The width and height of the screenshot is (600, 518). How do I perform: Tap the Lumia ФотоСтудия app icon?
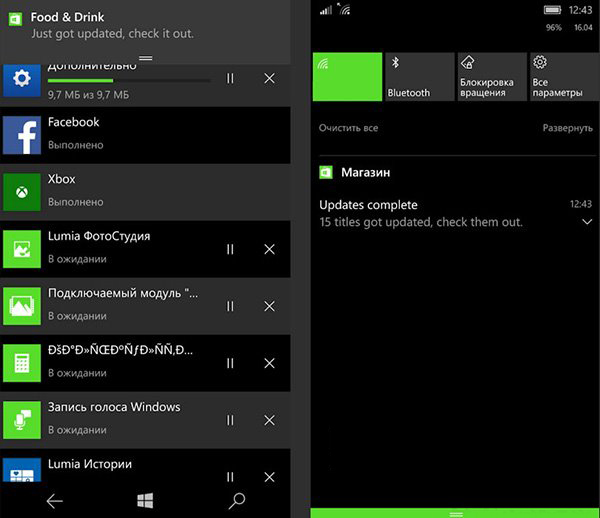click(22, 248)
